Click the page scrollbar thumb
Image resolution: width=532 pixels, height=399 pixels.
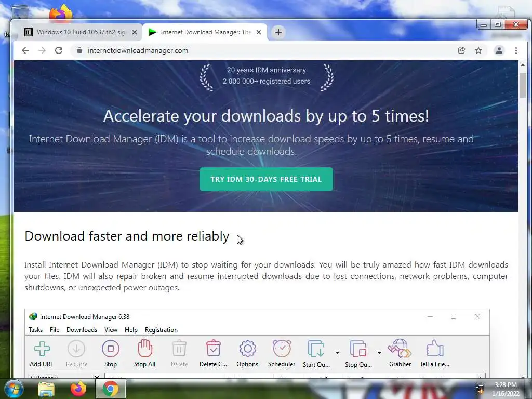point(523,85)
